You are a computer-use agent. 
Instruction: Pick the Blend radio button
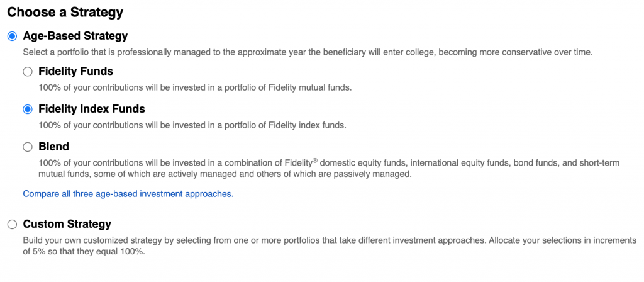click(x=28, y=147)
